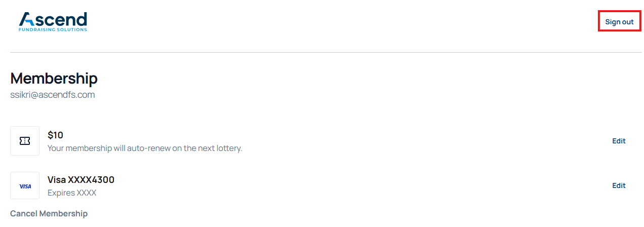
Task: Select the ssikri@ascendfs.com email address
Action: tap(53, 95)
